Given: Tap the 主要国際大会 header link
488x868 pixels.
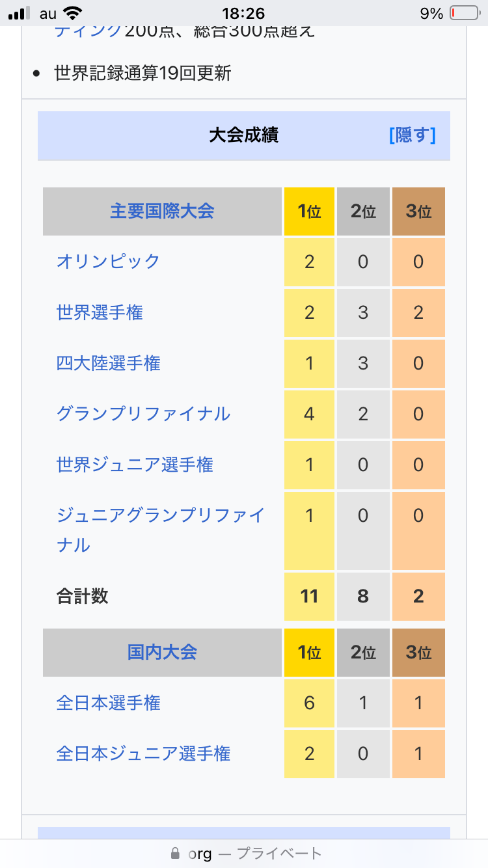Looking at the screenshot, I should click(162, 211).
